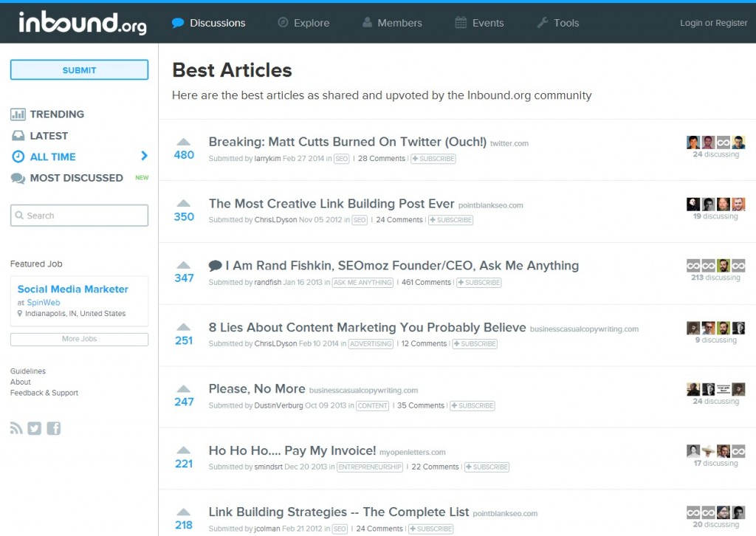Open Feedback & Support link
This screenshot has width=756, height=536.
coord(44,393)
